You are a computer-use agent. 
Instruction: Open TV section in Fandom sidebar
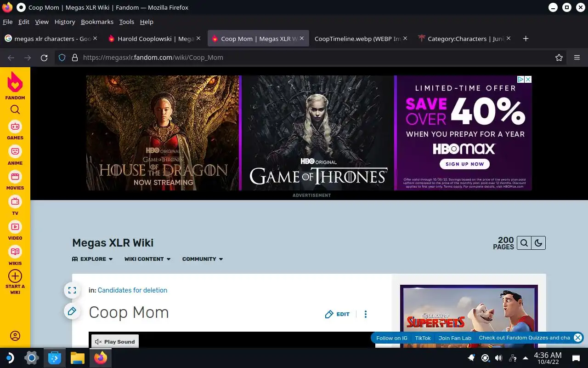point(15,206)
